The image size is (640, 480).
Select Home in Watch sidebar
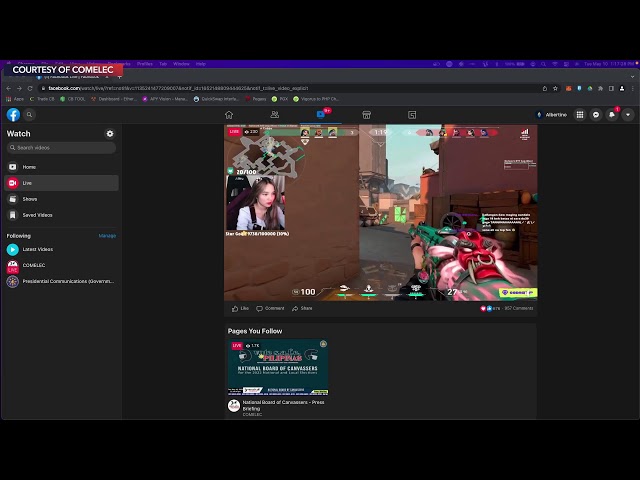(x=61, y=167)
